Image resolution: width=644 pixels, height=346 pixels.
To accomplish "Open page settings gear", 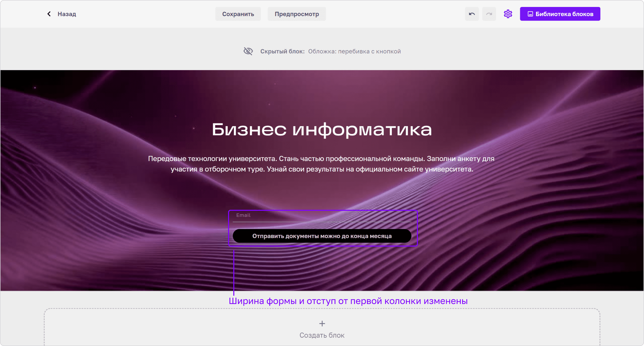I will (508, 14).
